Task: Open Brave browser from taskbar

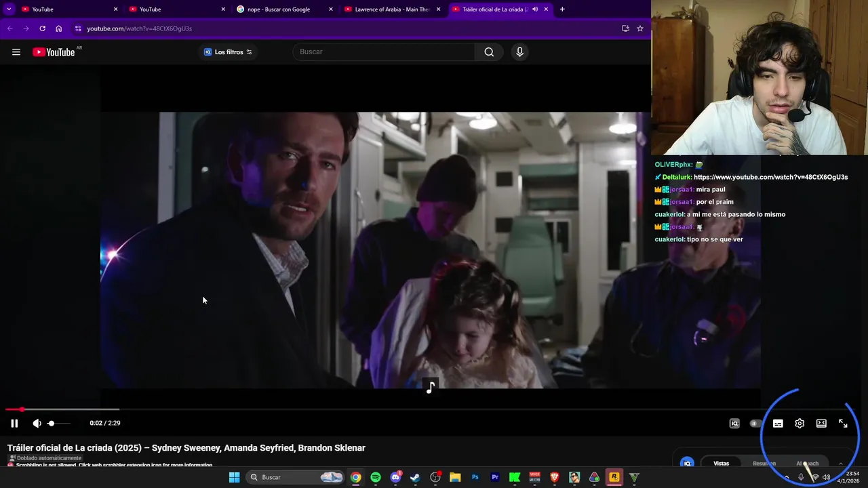Action: click(x=555, y=477)
